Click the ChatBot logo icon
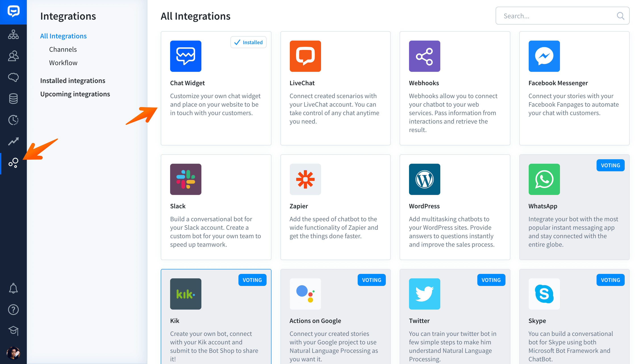The image size is (643, 364). point(13,12)
